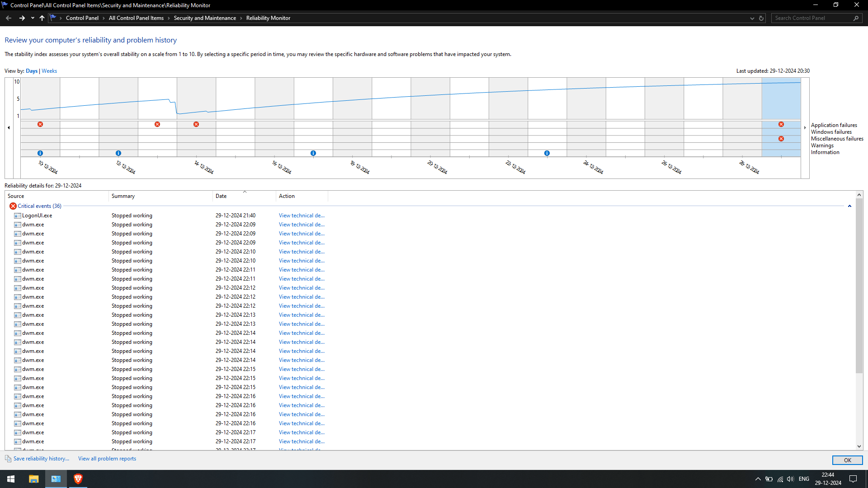Open the address bar history dropdown
Image resolution: width=868 pixels, height=488 pixels.
pos(752,18)
